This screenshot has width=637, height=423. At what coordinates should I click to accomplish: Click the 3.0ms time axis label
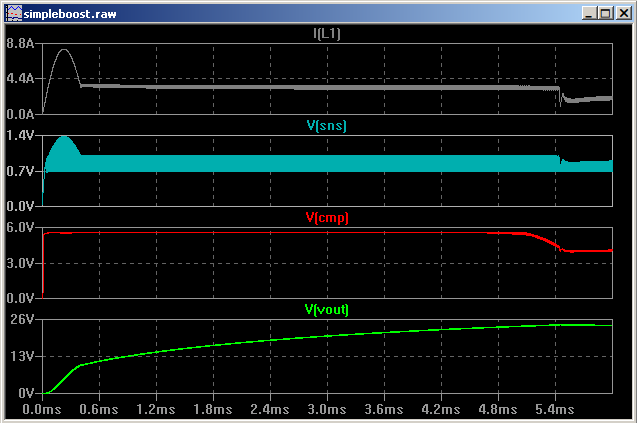click(x=327, y=409)
